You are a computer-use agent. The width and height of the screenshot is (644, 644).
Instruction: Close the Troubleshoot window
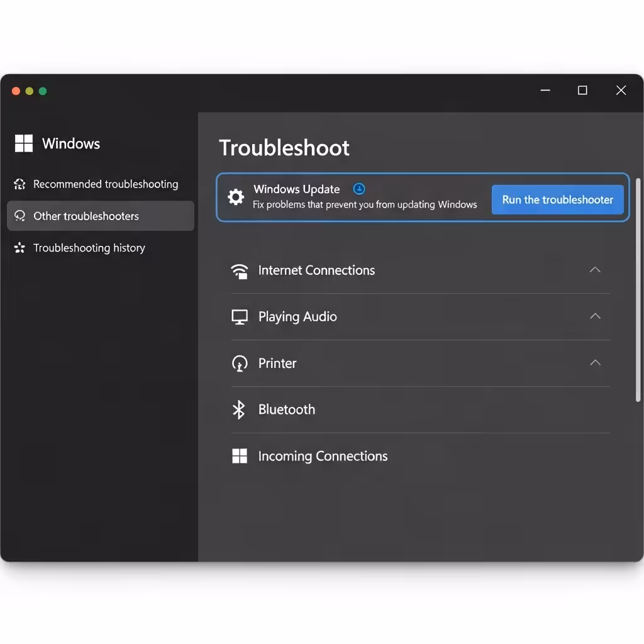click(621, 91)
